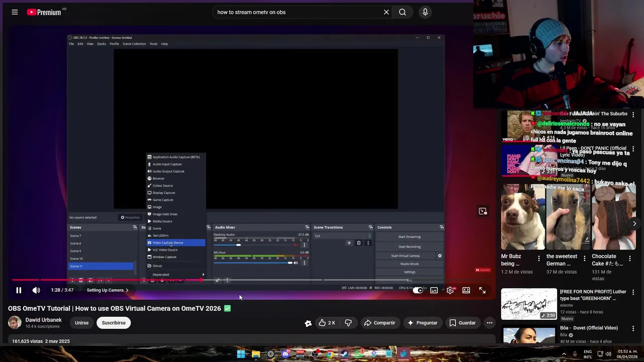Image resolution: width=644 pixels, height=362 pixels.
Task: Click the 161,625 vistas view count text
Action: click(27, 341)
